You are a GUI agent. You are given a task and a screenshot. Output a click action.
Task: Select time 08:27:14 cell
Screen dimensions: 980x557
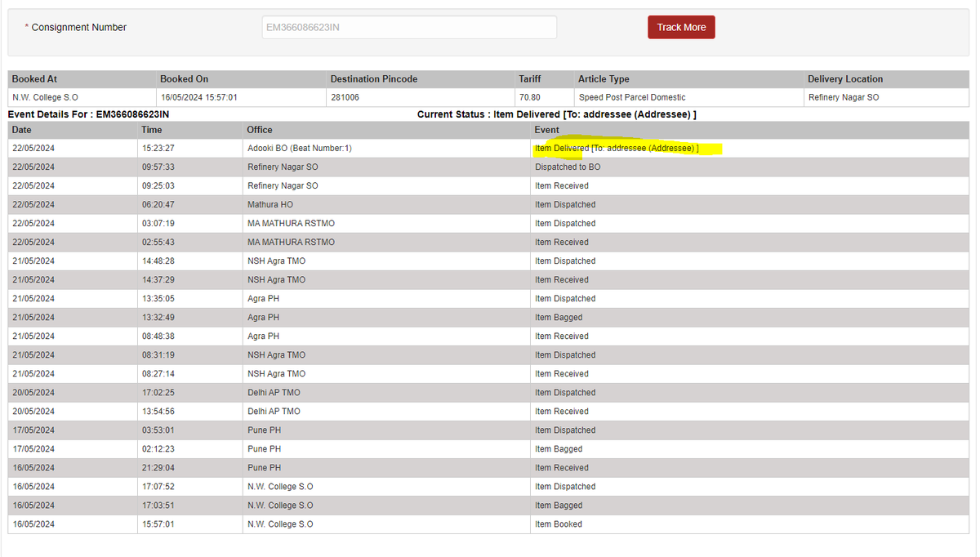tap(190, 374)
